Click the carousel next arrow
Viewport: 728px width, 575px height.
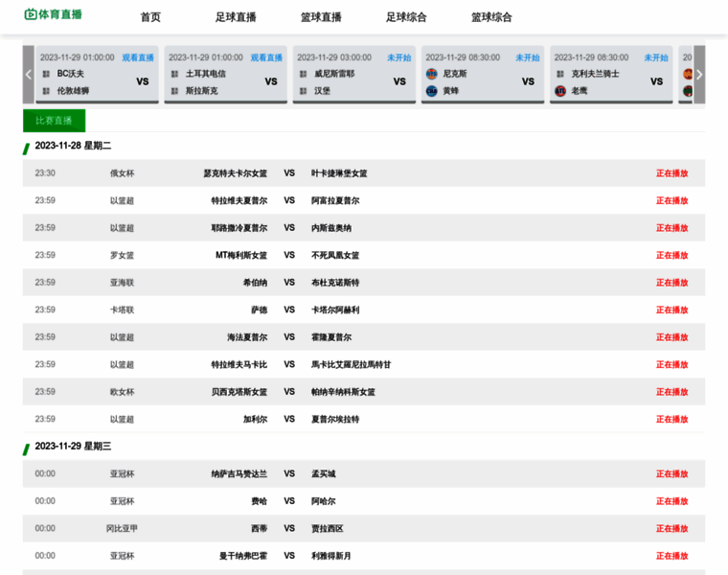[x=699, y=75]
